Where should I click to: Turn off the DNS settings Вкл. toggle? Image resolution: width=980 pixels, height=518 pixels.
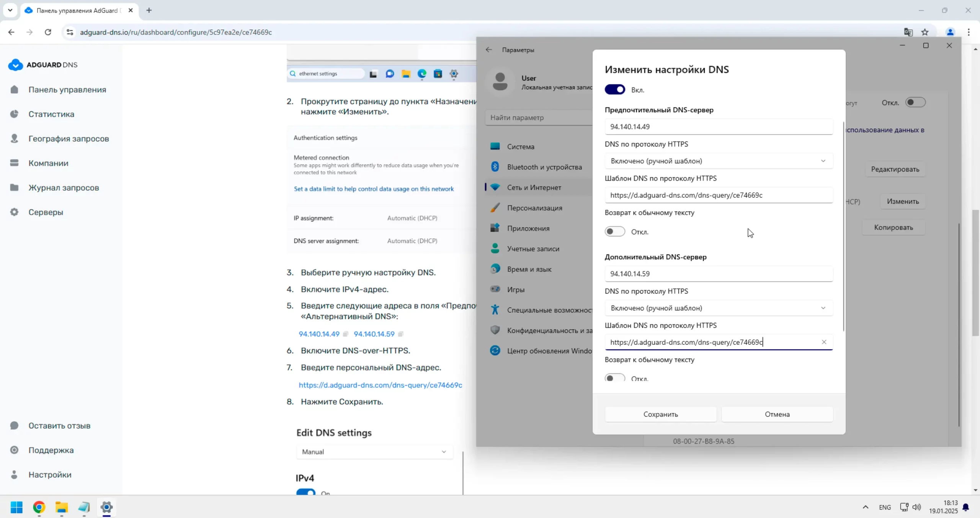point(615,90)
